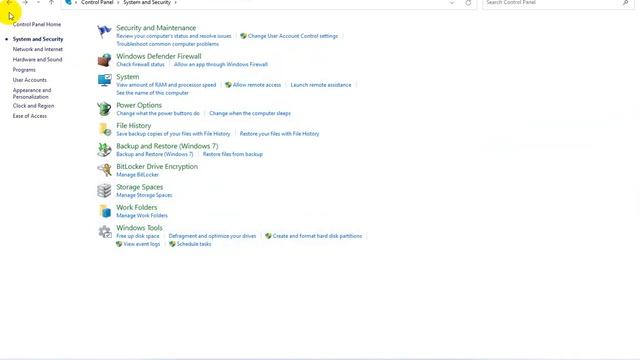
Task: Click Restore files from backup link
Action: (x=233, y=154)
